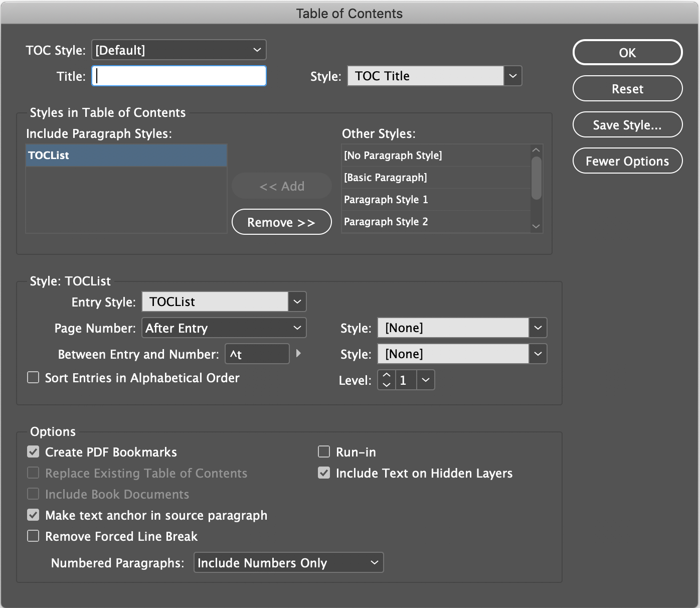This screenshot has height=608, width=700.
Task: Click Save Style... button
Action: 627,125
